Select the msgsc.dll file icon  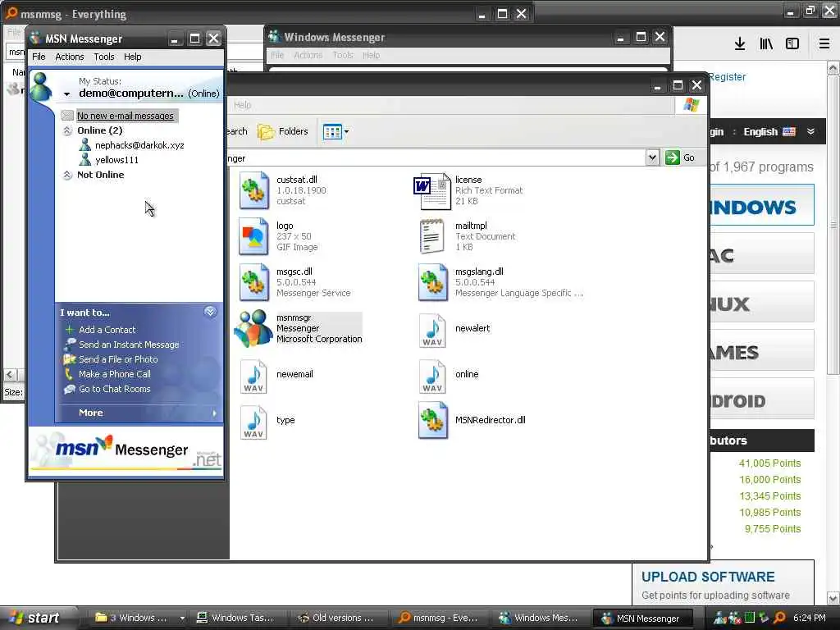254,282
